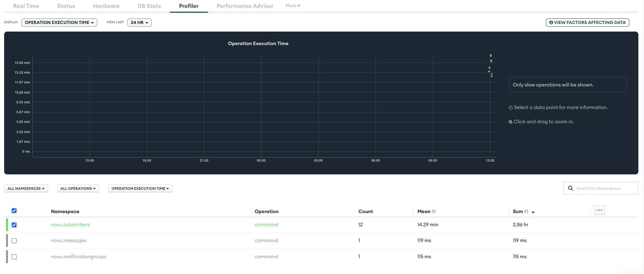Image resolution: width=644 pixels, height=274 pixels.
Task: Click the topmost green data point on chart
Action: (x=491, y=56)
